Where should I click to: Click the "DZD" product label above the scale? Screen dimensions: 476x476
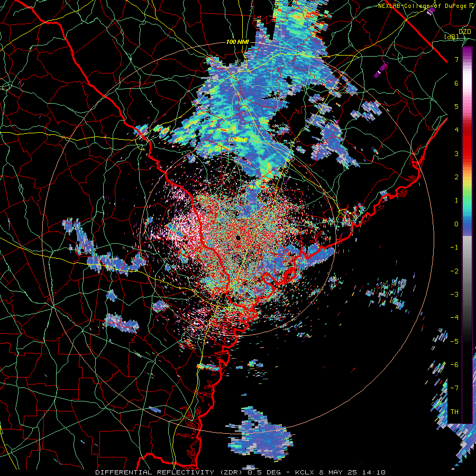465,32
